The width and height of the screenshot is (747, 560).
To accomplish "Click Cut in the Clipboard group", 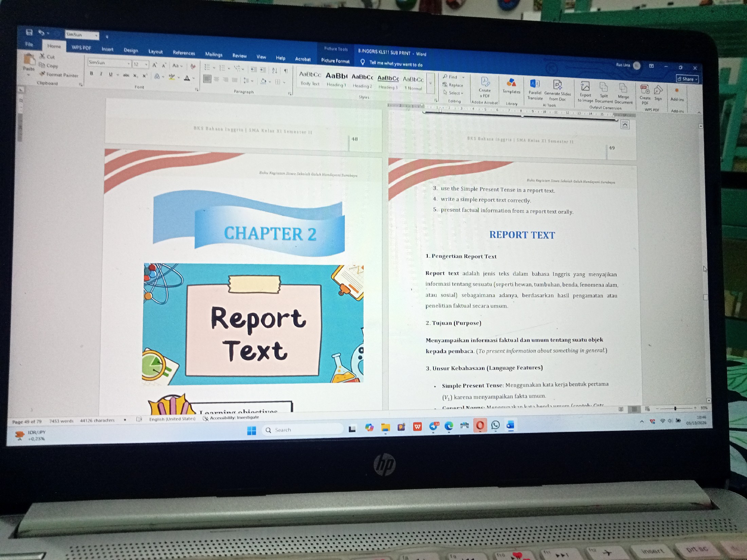I will tap(47, 57).
